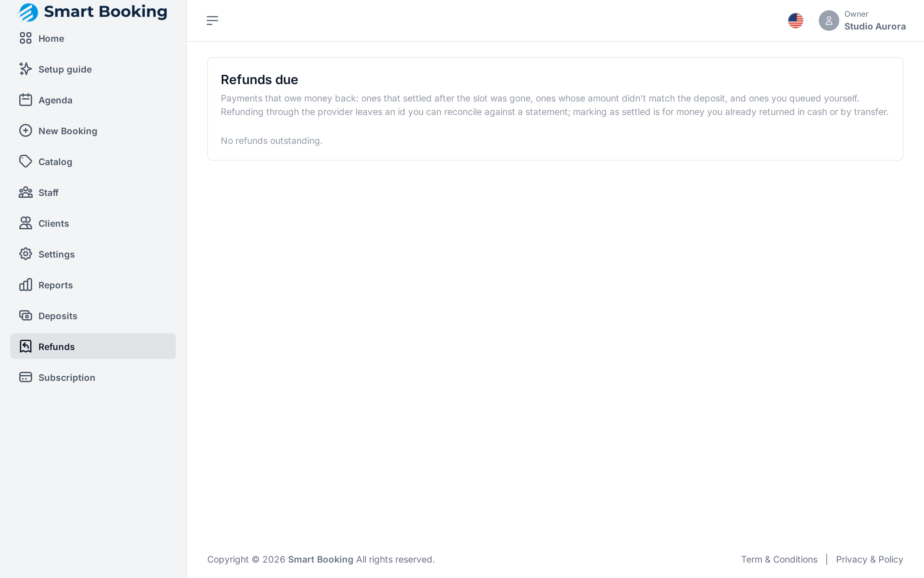Click the Home grid icon
Image resolution: width=924 pixels, height=578 pixels.
[x=26, y=38]
